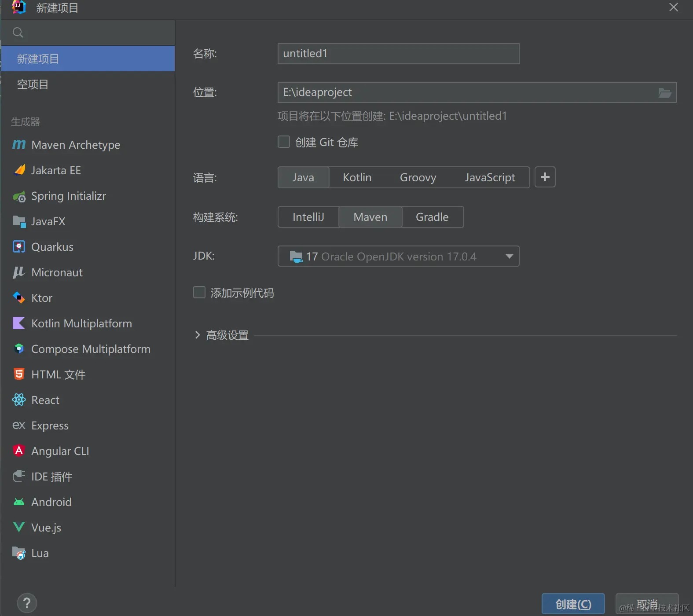Click the Jakarta EE feather icon
This screenshot has width=693, height=616.
(19, 170)
